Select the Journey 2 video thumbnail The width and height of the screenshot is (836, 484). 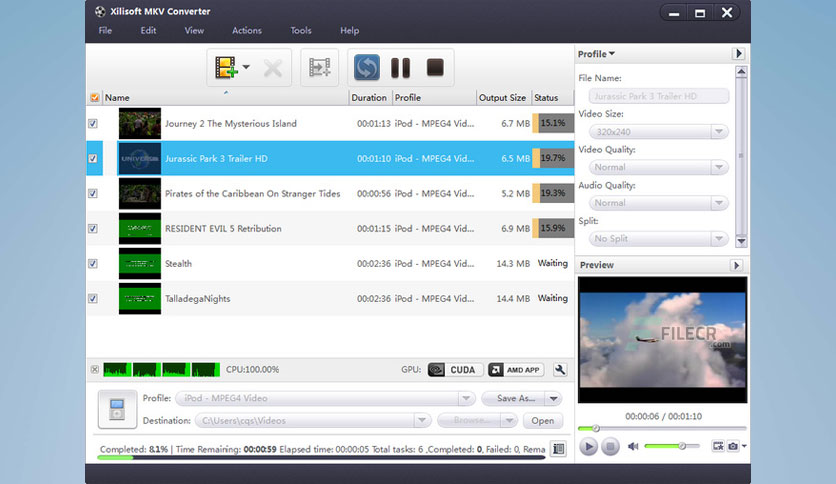140,124
